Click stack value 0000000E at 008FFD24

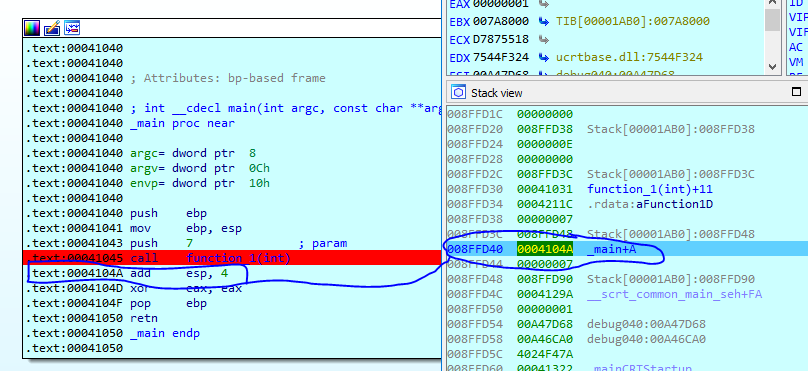[x=545, y=144]
